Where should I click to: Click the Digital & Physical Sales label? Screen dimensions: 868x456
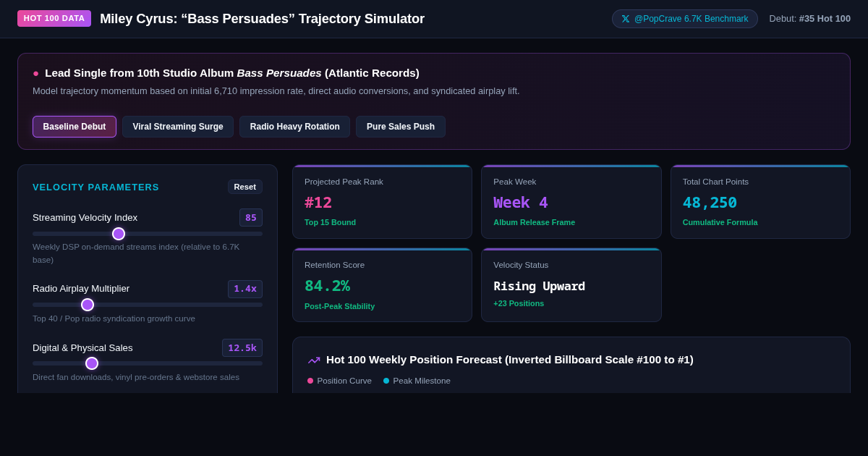[x=82, y=348]
